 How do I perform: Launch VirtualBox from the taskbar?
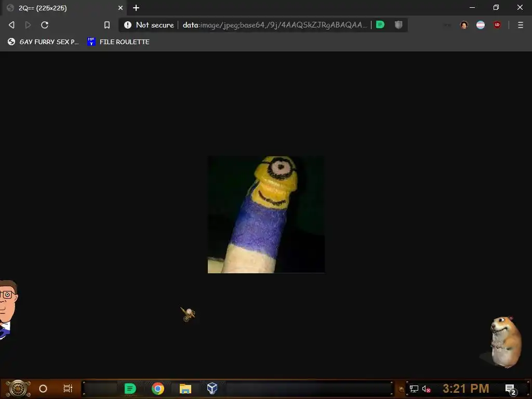click(212, 388)
